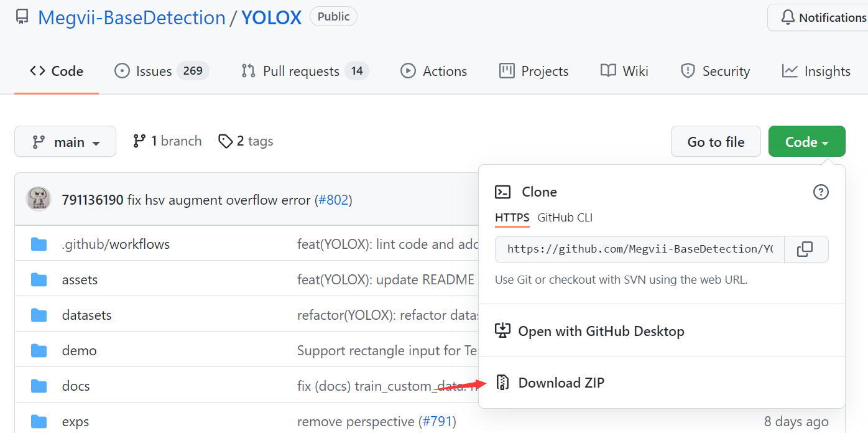
Task: Open the demo folder
Action: [x=79, y=350]
